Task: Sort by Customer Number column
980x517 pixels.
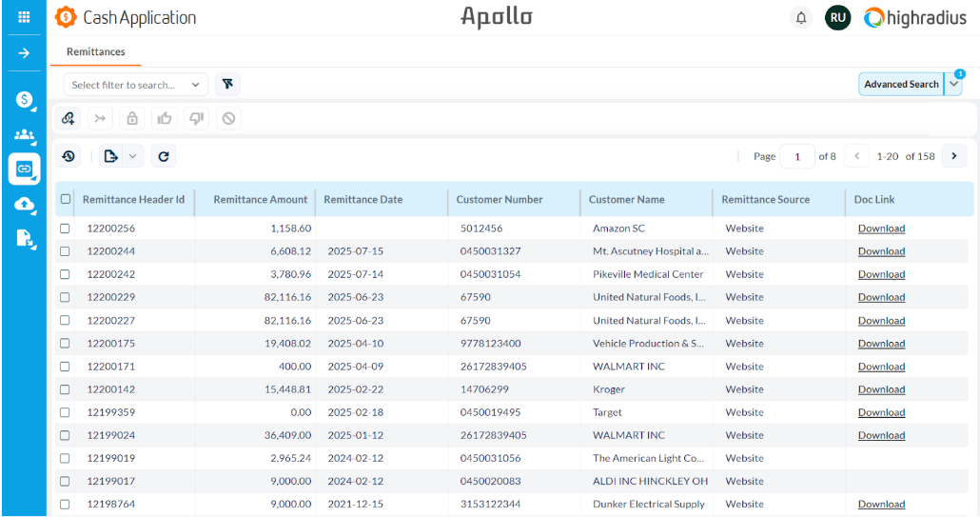Action: (x=500, y=199)
